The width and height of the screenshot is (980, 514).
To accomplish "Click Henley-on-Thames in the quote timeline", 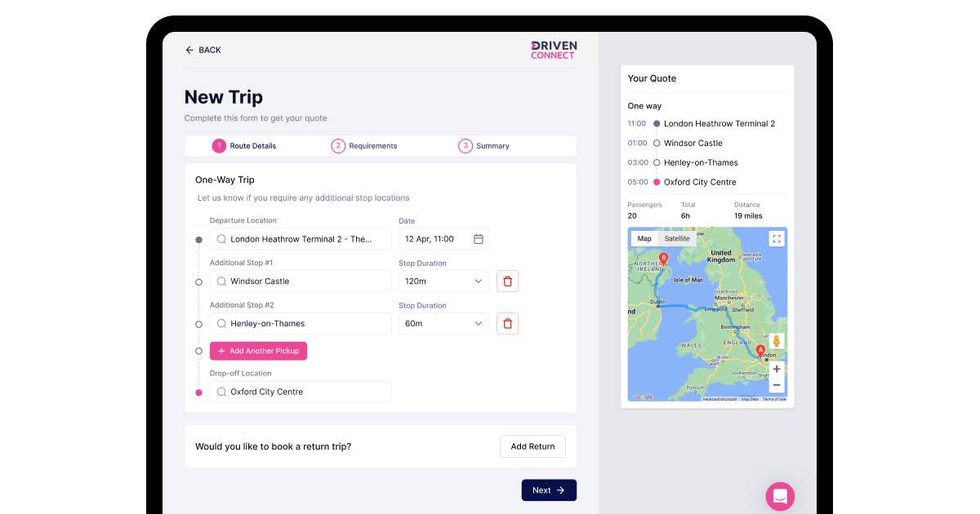I will [701, 163].
